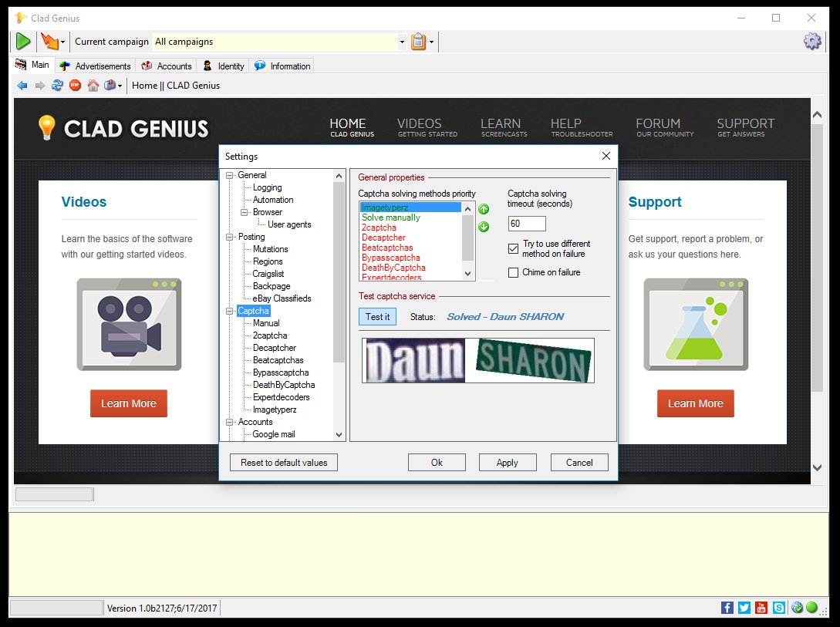Move method up with green up arrow
This screenshot has height=627, width=840.
click(483, 209)
